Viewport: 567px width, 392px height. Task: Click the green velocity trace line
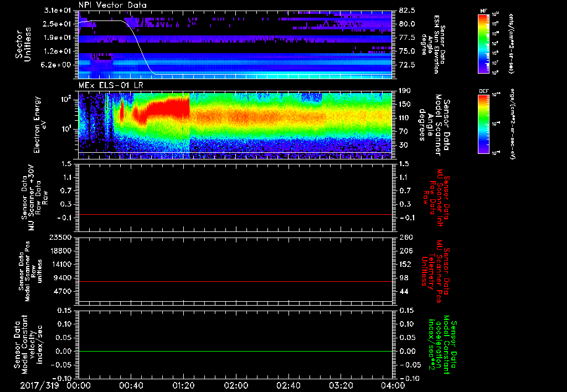(235, 351)
